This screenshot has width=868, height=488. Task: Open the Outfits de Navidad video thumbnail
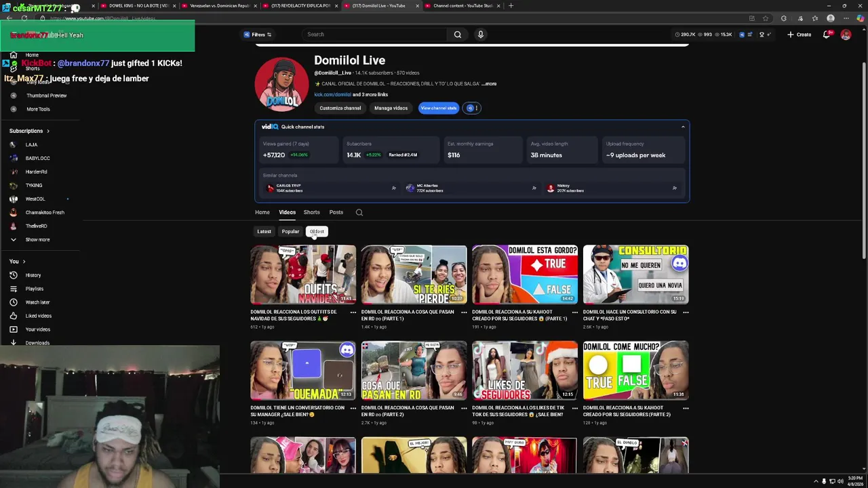(303, 274)
